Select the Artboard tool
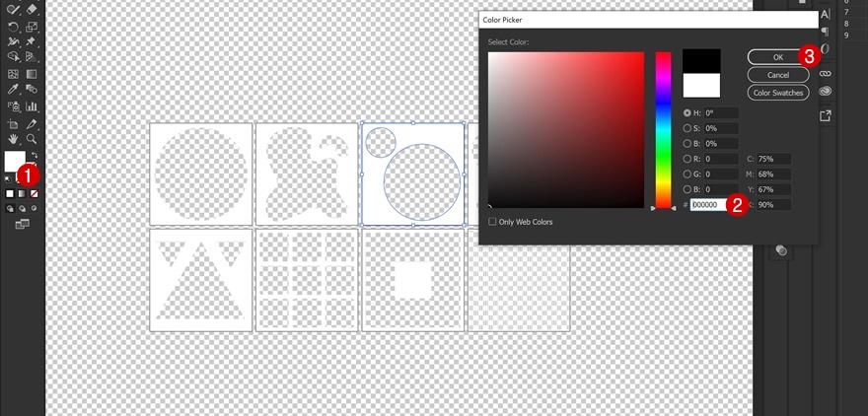868x416 pixels. point(13,124)
